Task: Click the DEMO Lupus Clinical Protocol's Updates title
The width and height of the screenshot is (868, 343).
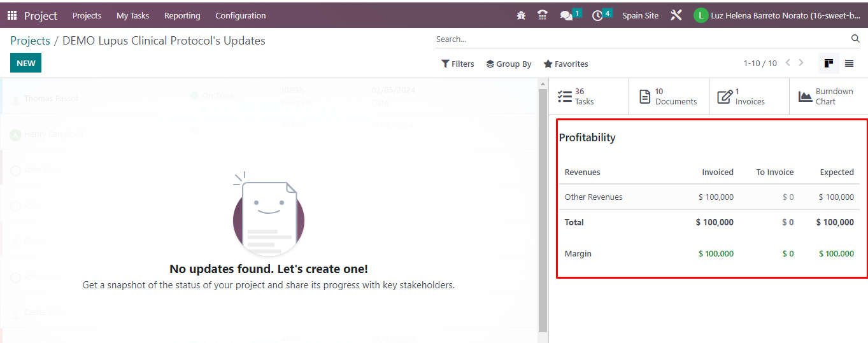Action: tap(164, 41)
